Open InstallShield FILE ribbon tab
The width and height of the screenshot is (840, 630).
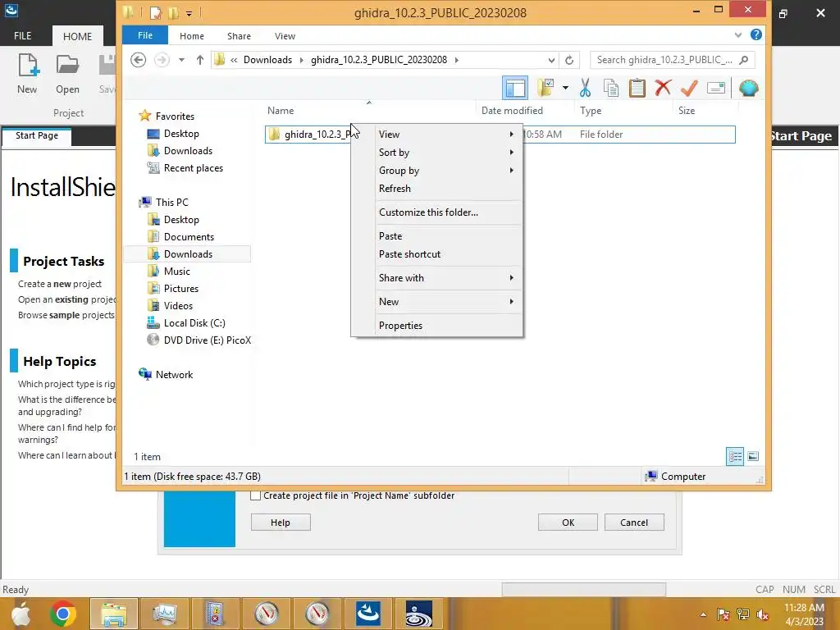click(x=22, y=36)
